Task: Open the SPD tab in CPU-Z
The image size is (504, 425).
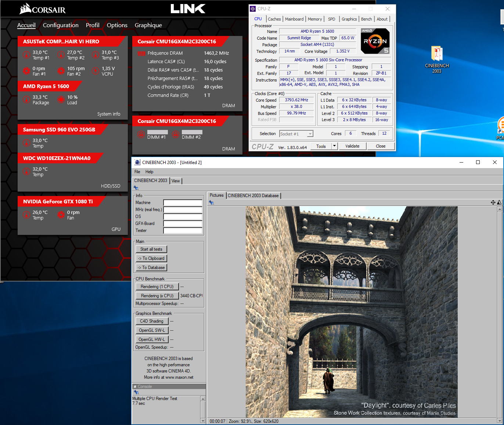Action: coord(332,19)
